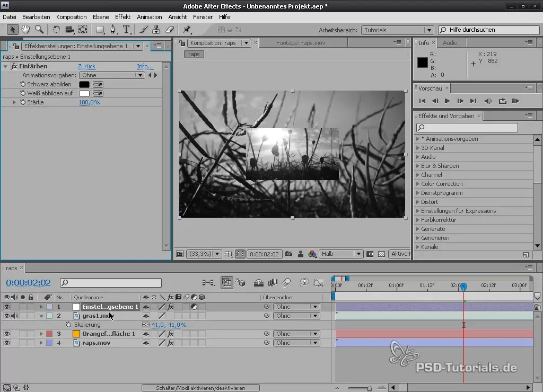Click the Always Preview This View icon

pyautogui.click(x=180, y=254)
